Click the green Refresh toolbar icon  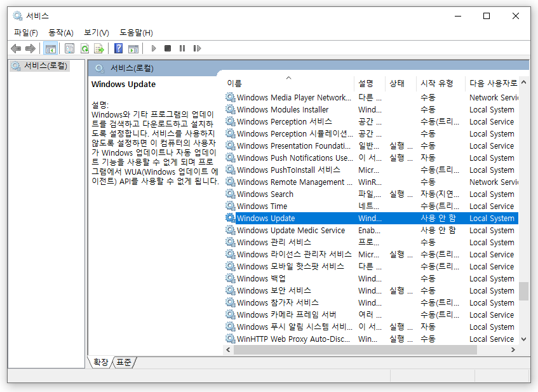click(x=84, y=48)
